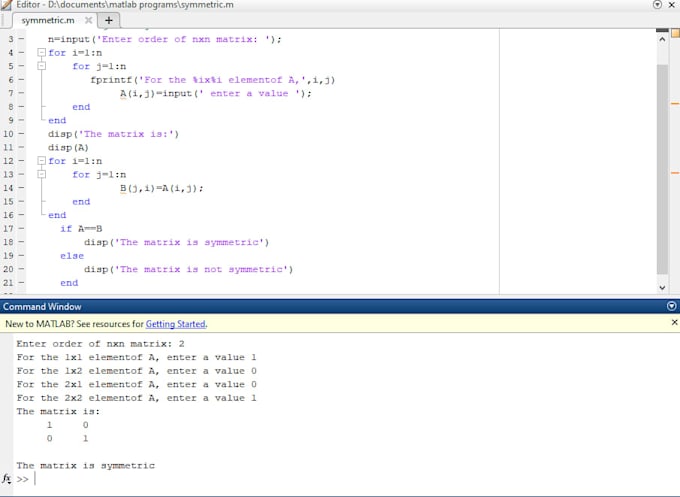
Task: Set breakpoint dash at line 3
Action: click(x=21, y=39)
